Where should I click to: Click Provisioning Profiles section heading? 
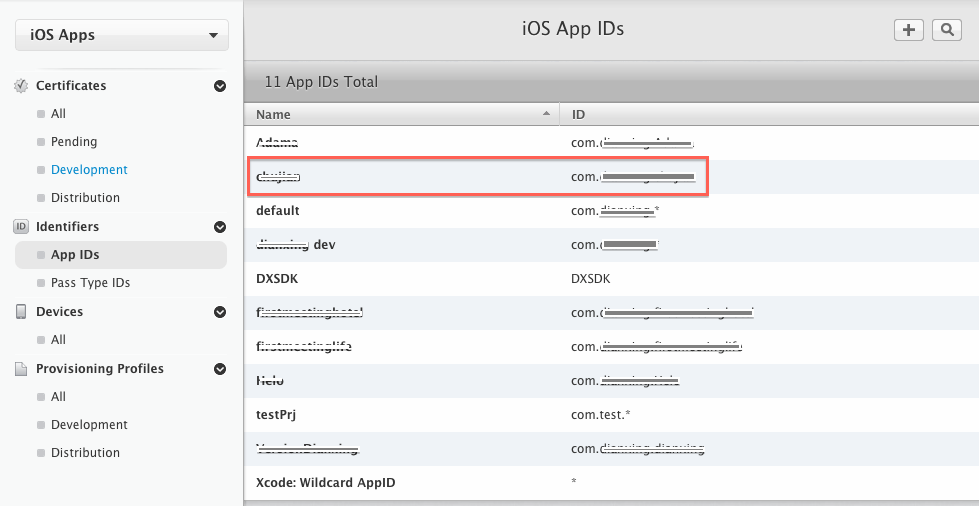(x=100, y=369)
